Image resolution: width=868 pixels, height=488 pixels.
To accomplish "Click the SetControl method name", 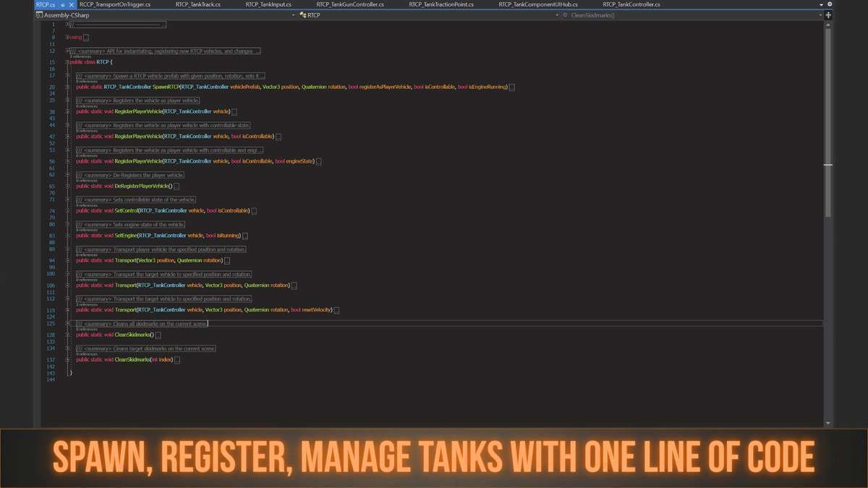I will click(126, 210).
